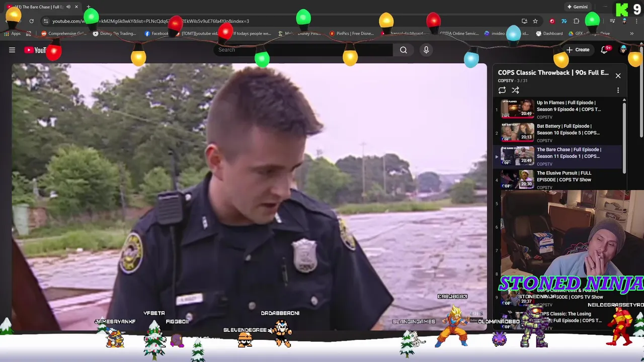Search with voice microphone
This screenshot has width=644, height=362.
pos(426,50)
